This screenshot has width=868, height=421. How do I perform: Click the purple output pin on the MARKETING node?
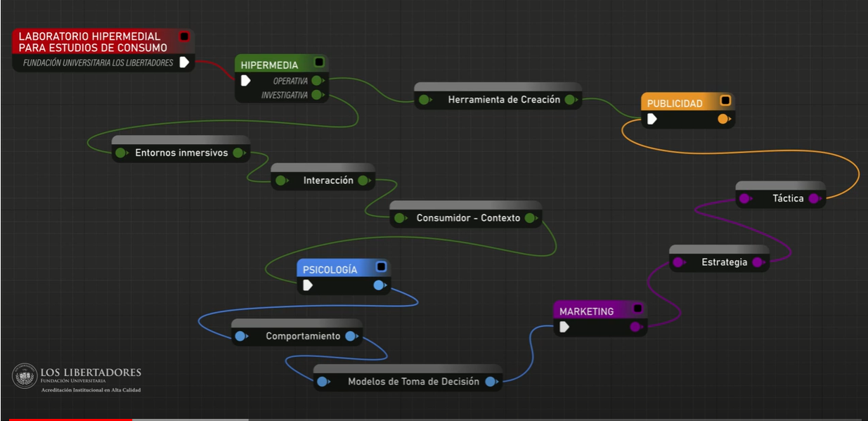click(x=636, y=327)
